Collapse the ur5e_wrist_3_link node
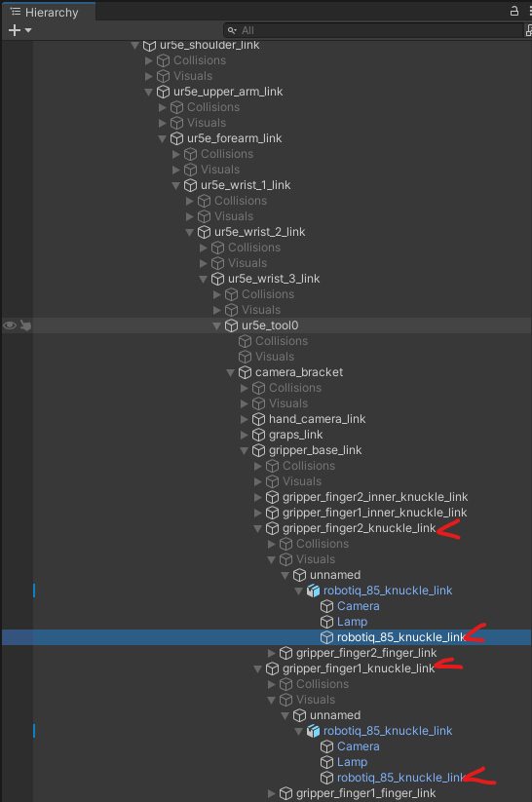 pos(203,279)
